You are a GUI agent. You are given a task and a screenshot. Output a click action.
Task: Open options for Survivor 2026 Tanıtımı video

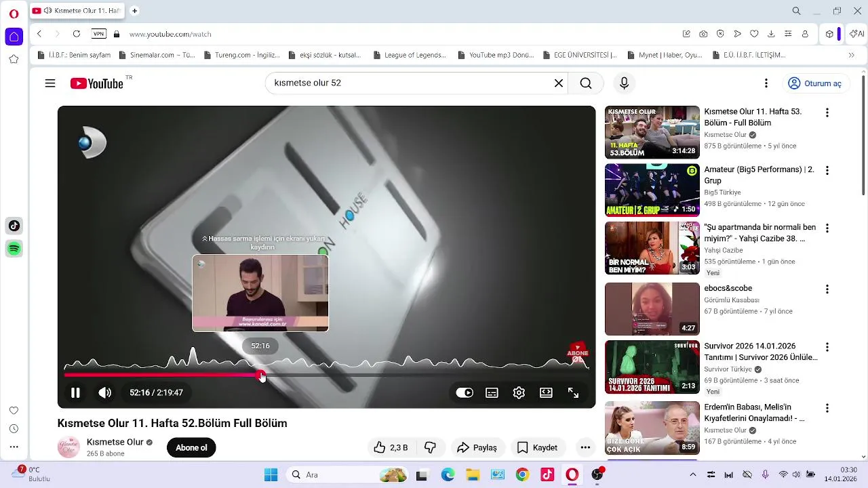[x=827, y=347]
